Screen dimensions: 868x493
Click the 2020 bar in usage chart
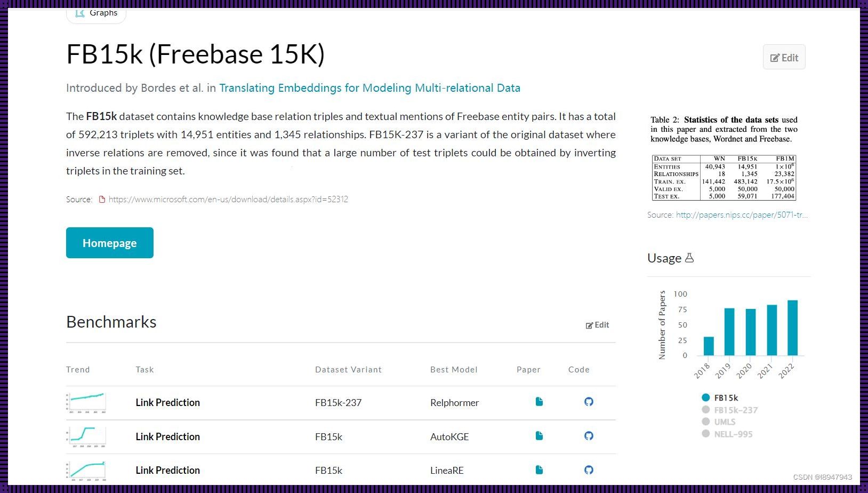pos(751,332)
